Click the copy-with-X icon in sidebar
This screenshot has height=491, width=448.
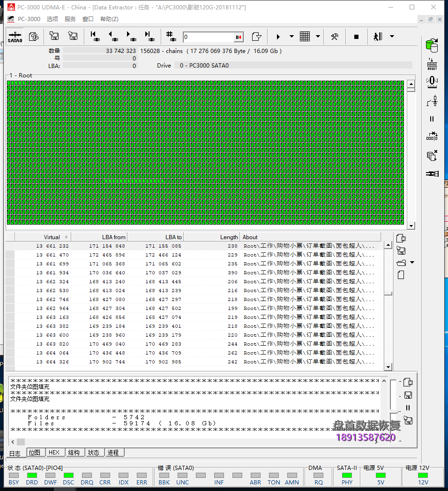coord(432,156)
